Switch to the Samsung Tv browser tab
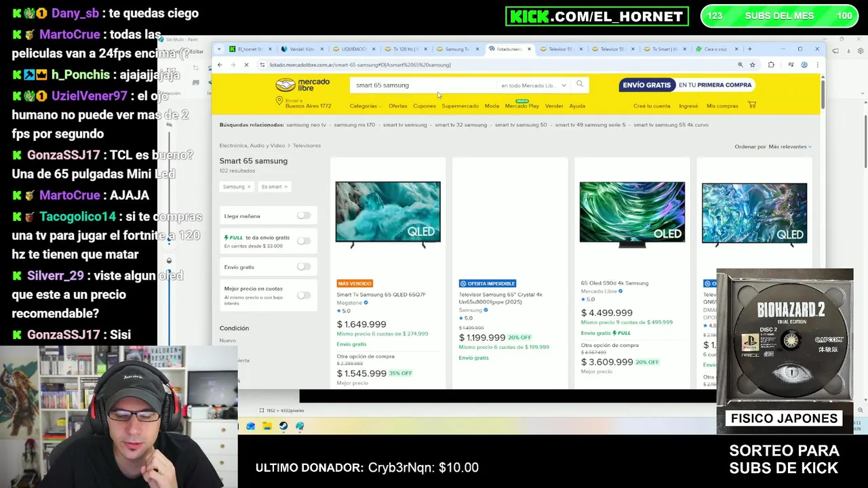The image size is (868, 488). point(457,49)
